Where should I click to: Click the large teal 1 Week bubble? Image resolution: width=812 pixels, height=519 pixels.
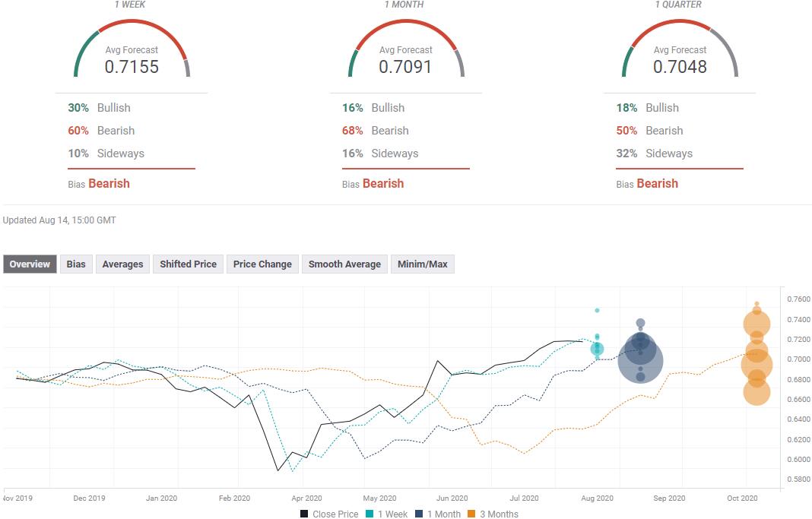pos(597,350)
